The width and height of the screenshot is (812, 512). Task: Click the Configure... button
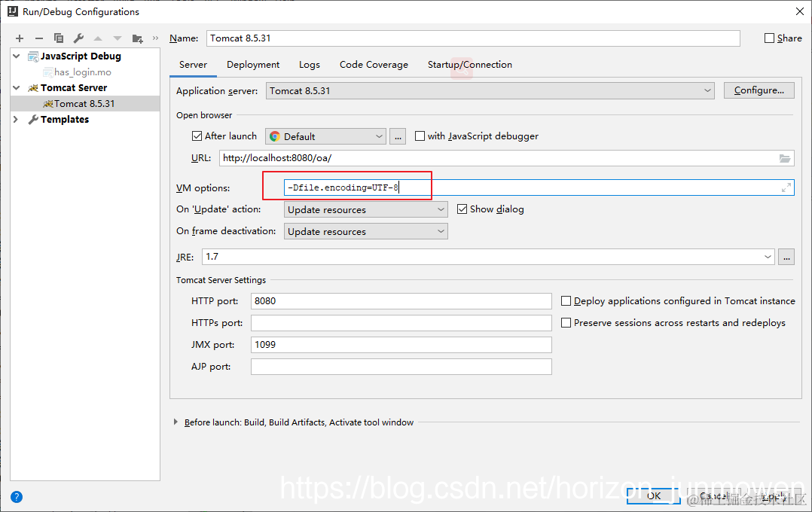[x=759, y=90]
